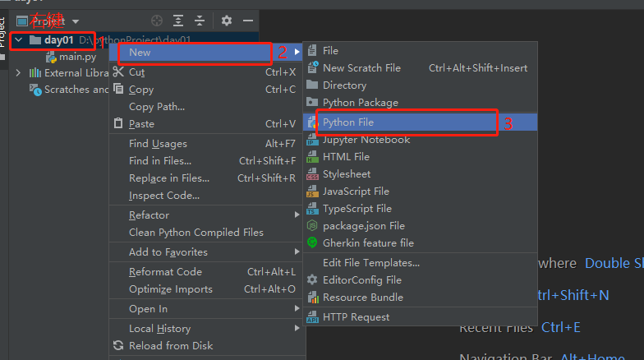Click the Expand All icon in Project toolbar
The image size is (644, 360).
click(178, 21)
